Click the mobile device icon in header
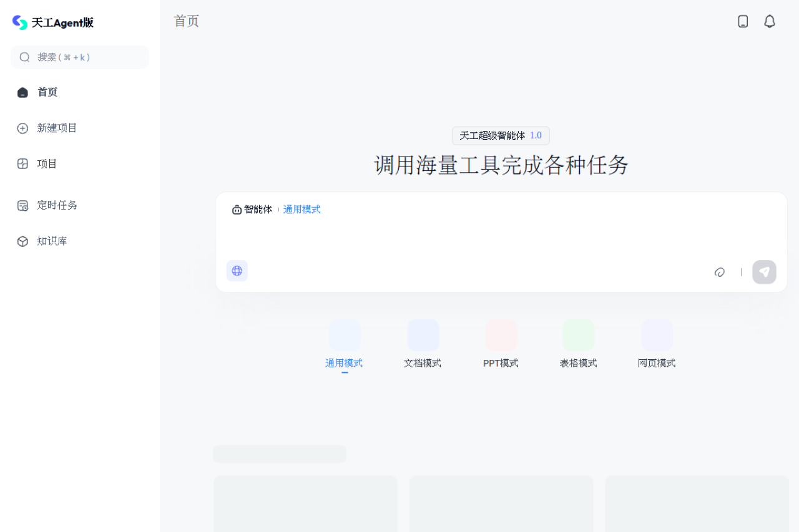Screen dimensions: 799x532 click(743, 21)
